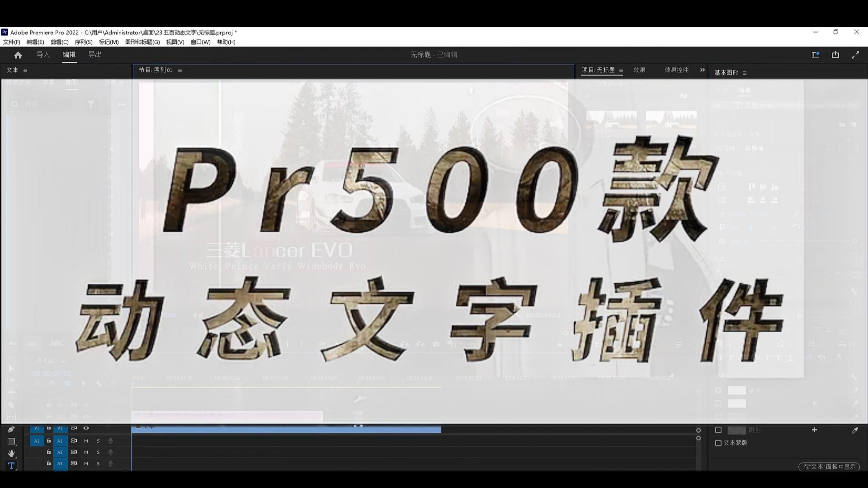Click the Quick Export share icon

click(x=835, y=55)
